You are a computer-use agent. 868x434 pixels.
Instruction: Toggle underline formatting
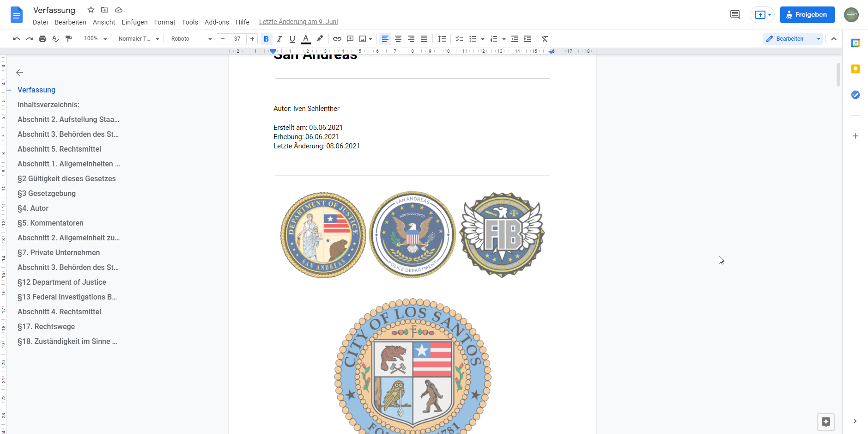point(292,39)
